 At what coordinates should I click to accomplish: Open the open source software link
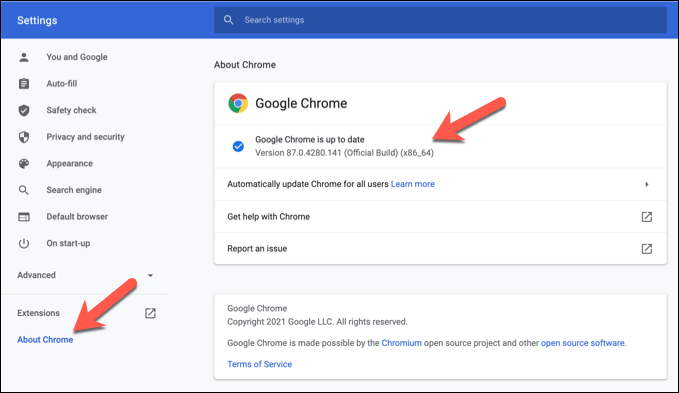[582, 343]
